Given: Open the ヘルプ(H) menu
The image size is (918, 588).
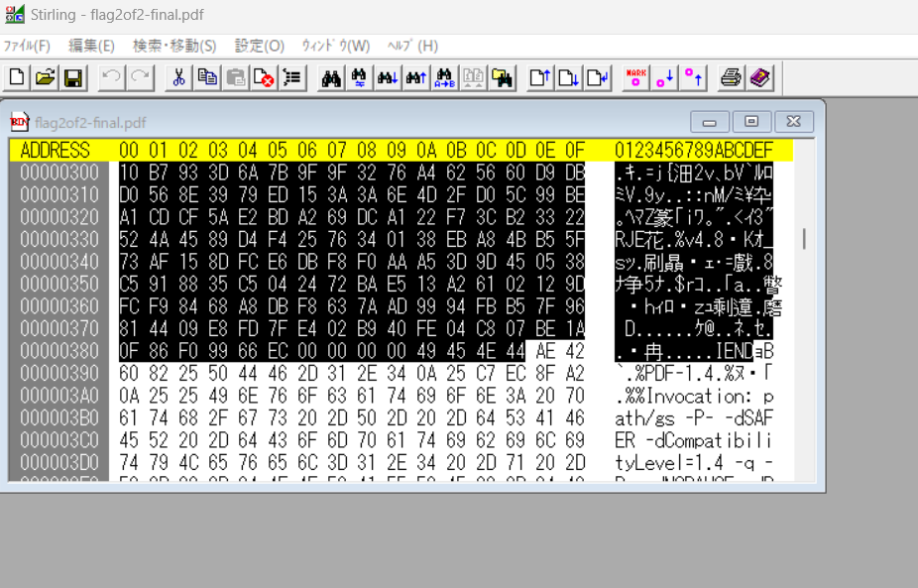Looking at the screenshot, I should [x=412, y=46].
